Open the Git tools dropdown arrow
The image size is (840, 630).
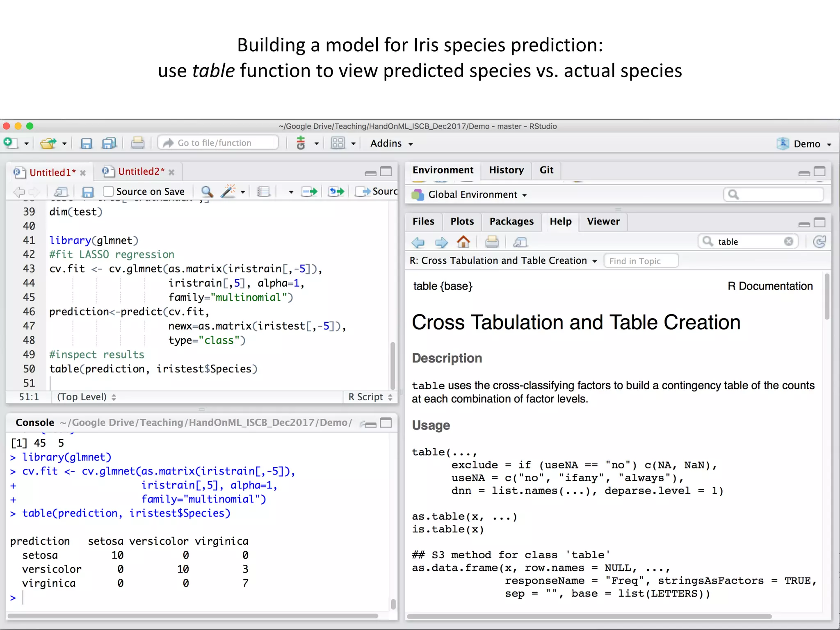click(316, 144)
